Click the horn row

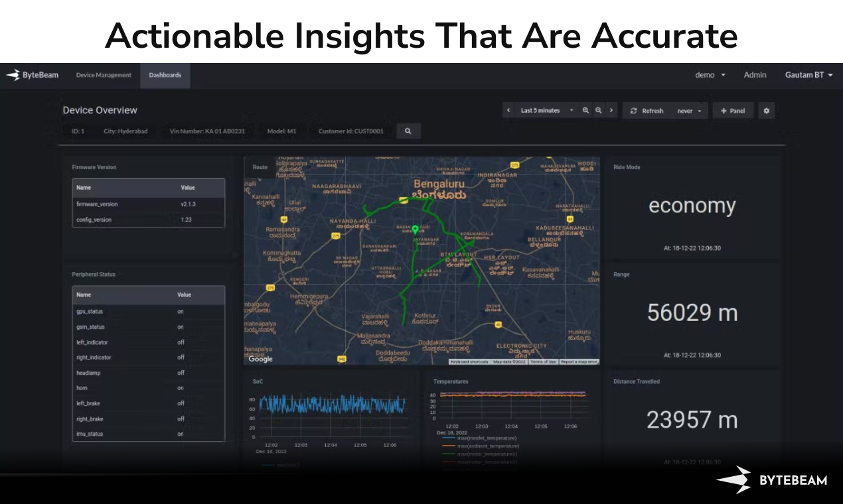point(149,388)
